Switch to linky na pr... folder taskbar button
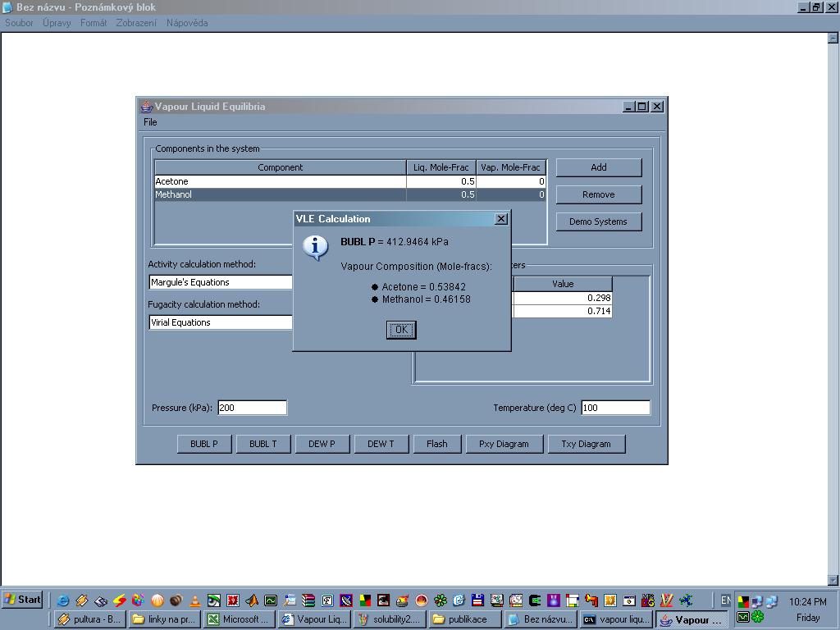This screenshot has height=630, width=840. pyautogui.click(x=164, y=619)
